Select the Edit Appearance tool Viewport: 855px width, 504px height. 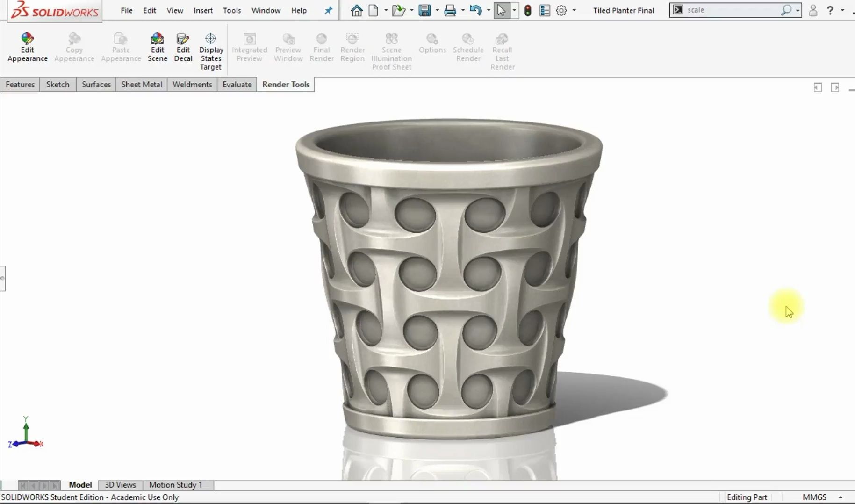point(27,47)
